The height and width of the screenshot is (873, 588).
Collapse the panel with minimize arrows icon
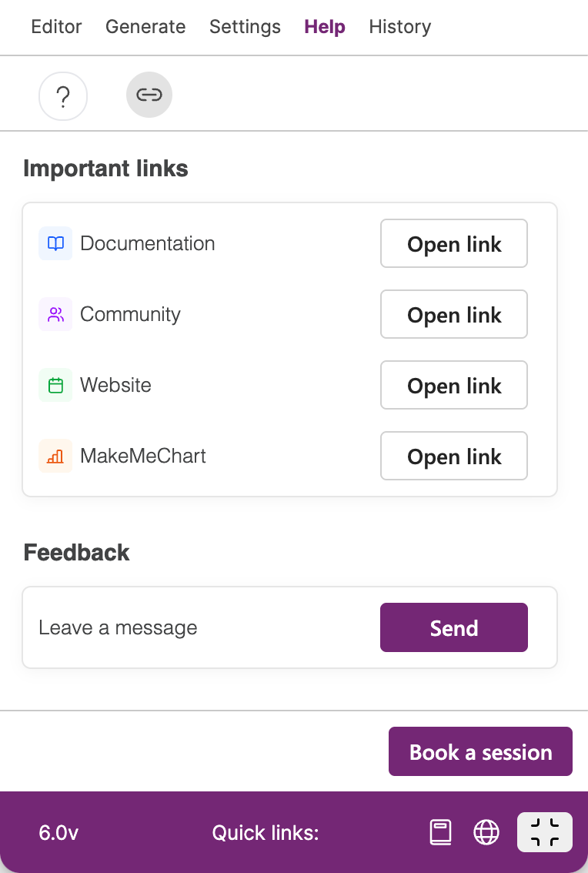[x=545, y=832]
